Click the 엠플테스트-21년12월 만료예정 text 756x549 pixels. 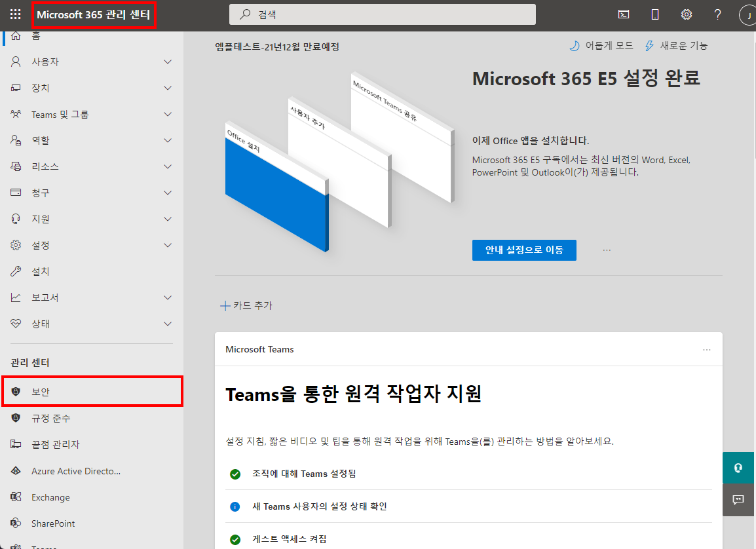coord(277,47)
